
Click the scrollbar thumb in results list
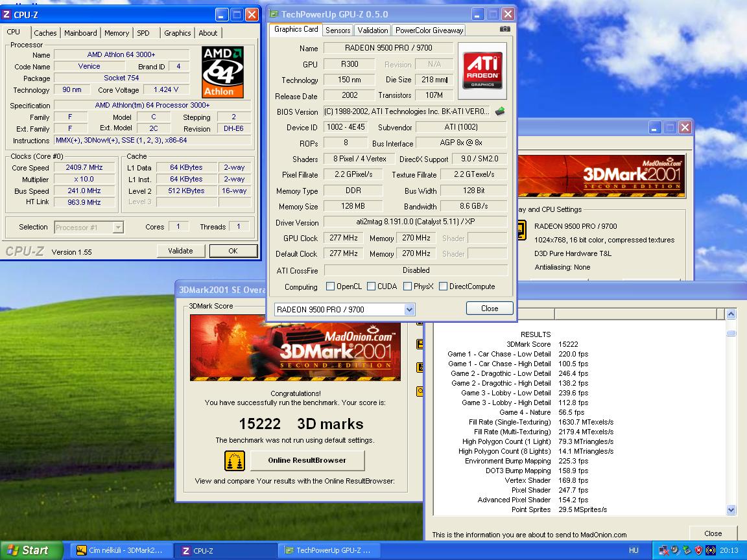pyautogui.click(x=731, y=333)
